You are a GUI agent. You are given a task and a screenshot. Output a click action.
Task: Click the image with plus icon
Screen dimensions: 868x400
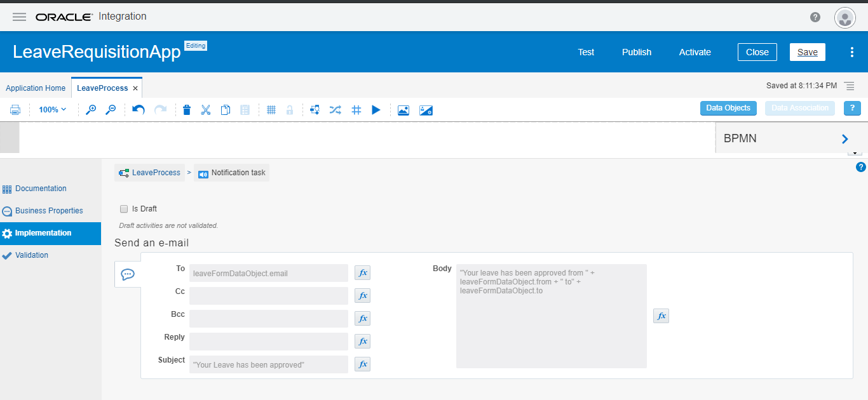click(426, 110)
